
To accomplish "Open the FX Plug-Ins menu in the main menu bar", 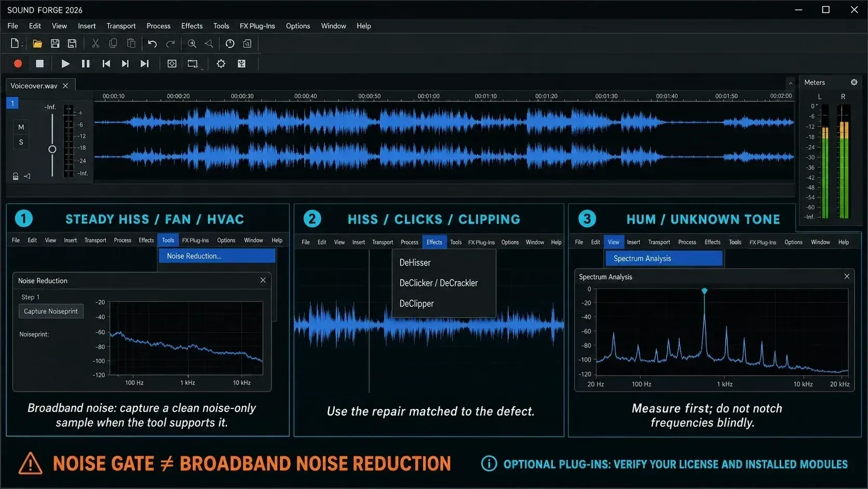I will [x=257, y=26].
